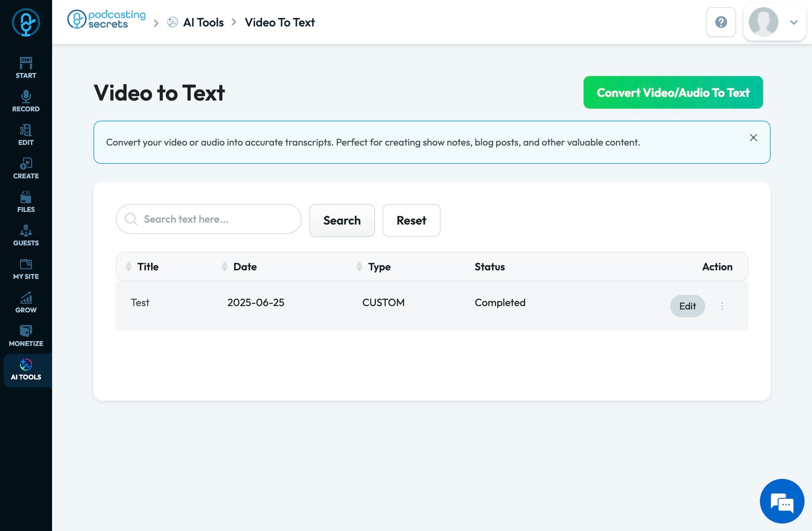Open the START section in sidebar

point(26,67)
